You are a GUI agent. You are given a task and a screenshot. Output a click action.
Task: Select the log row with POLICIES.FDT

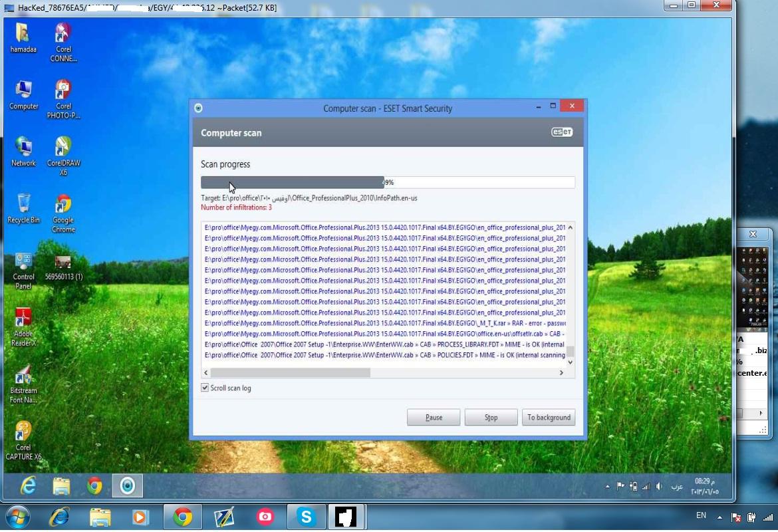coord(384,355)
